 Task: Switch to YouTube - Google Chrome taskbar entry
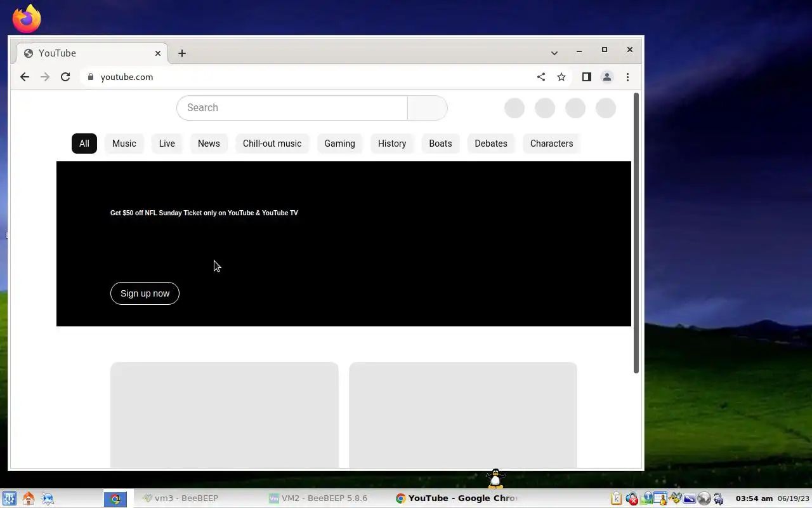click(x=456, y=498)
